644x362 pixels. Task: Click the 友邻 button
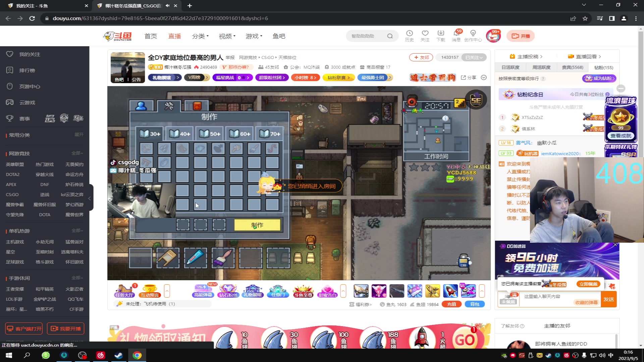pyautogui.click(x=421, y=57)
